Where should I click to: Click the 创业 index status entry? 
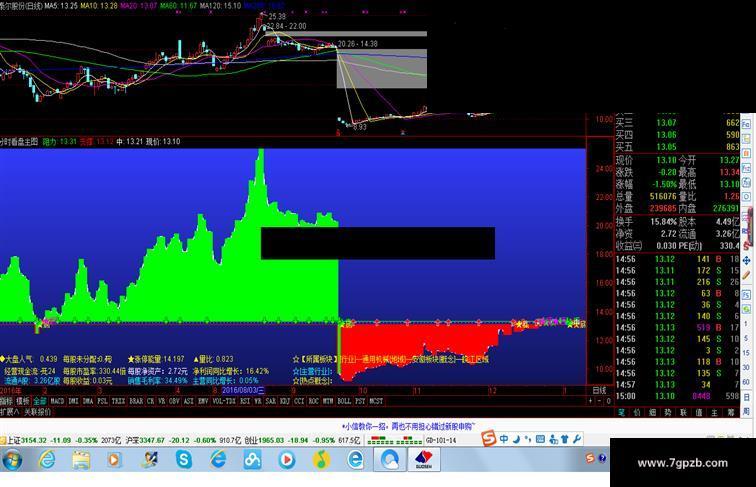pyautogui.click(x=302, y=440)
